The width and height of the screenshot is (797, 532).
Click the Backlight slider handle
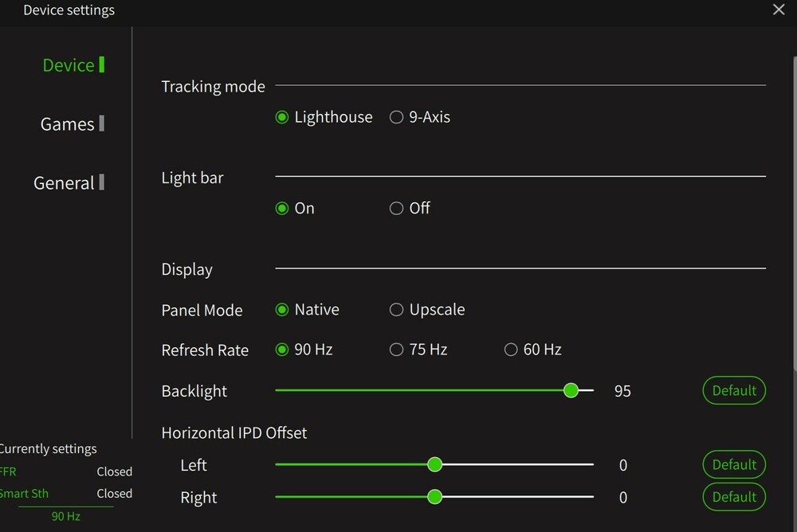571,390
